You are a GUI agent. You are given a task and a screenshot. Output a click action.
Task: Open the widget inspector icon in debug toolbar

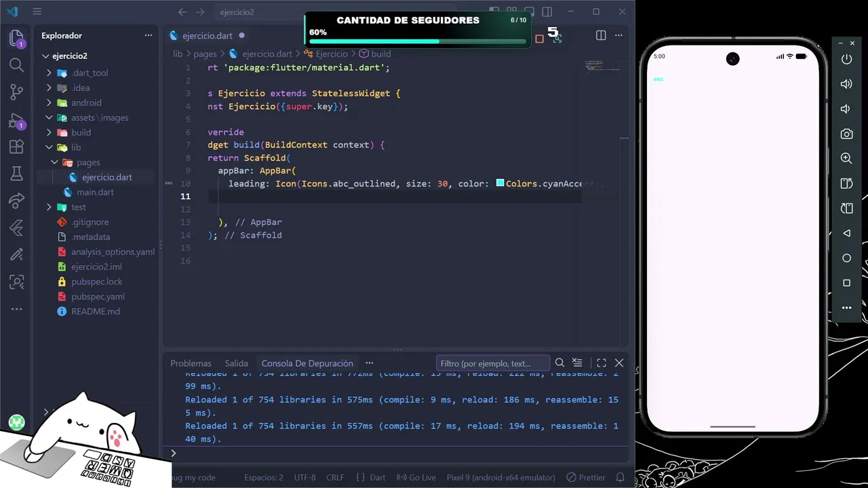[557, 39]
